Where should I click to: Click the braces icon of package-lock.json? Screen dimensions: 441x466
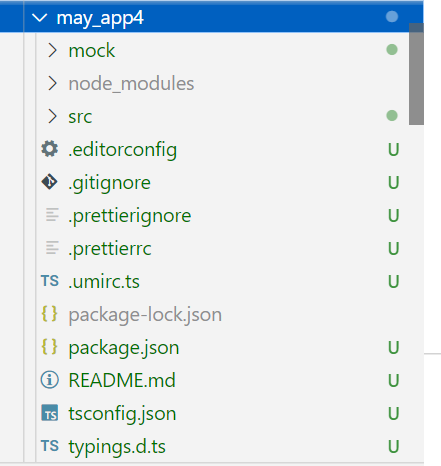point(49,314)
